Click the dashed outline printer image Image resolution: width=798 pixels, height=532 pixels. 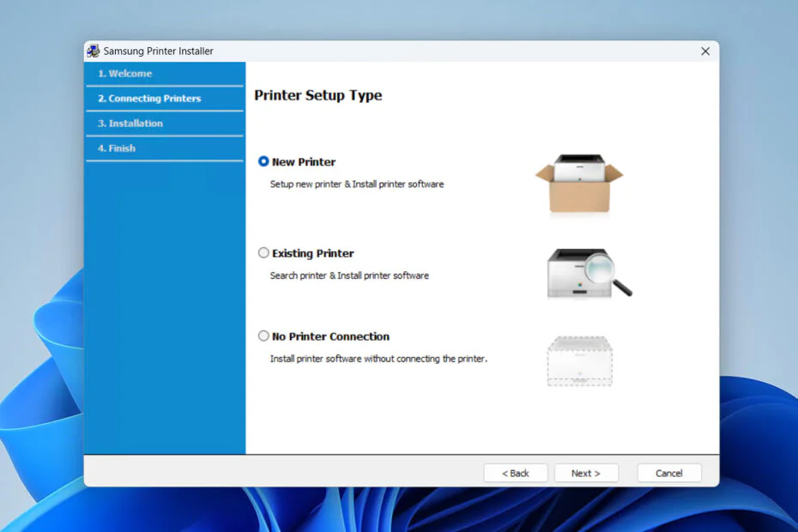tap(580, 361)
